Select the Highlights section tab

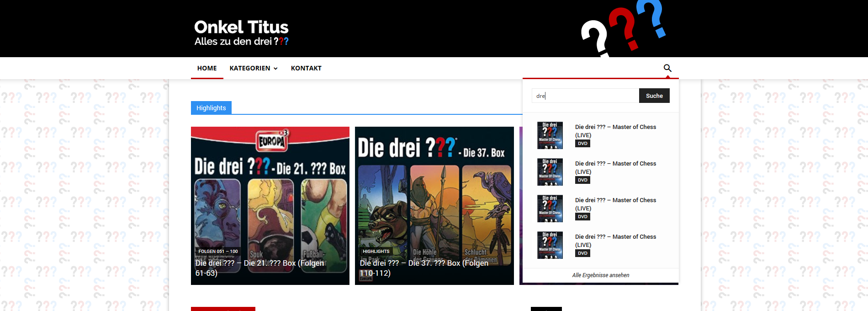pyautogui.click(x=211, y=108)
